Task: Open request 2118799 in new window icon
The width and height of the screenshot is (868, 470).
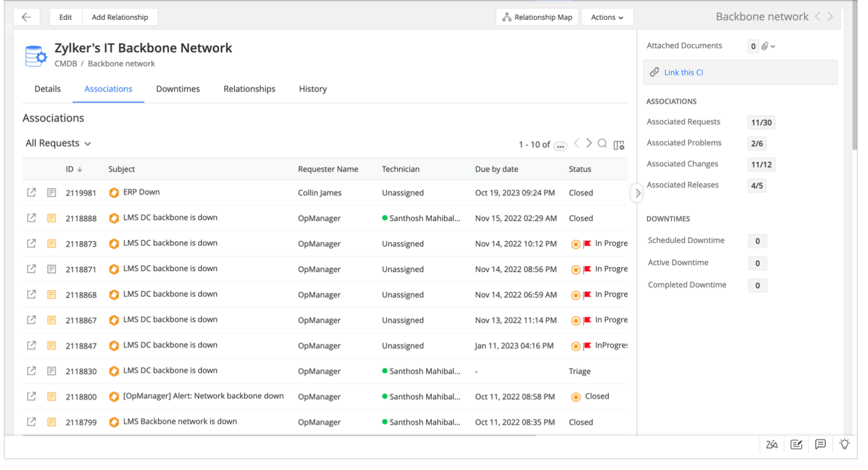Action: coord(32,422)
